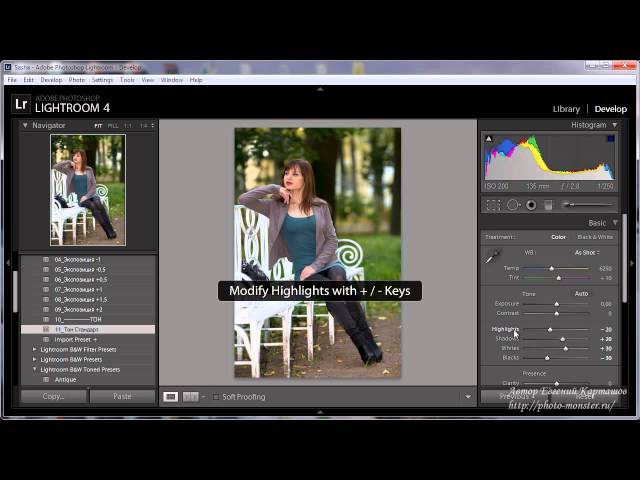Open the Tools menu
This screenshot has height=480, width=640.
click(x=127, y=80)
